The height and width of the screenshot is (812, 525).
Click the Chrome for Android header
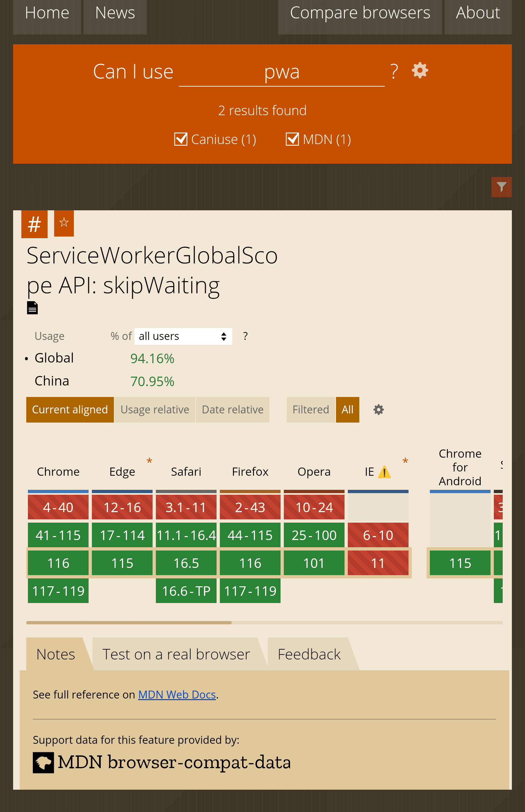coord(460,467)
